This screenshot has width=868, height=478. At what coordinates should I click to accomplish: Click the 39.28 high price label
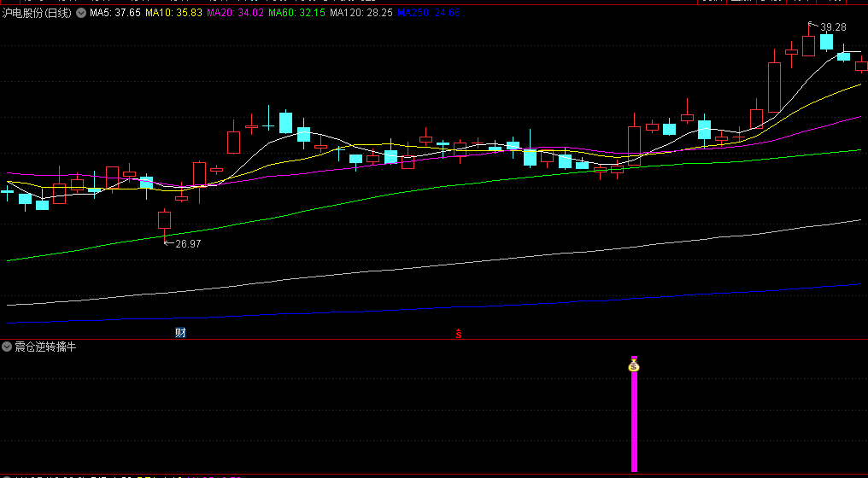pyautogui.click(x=833, y=27)
